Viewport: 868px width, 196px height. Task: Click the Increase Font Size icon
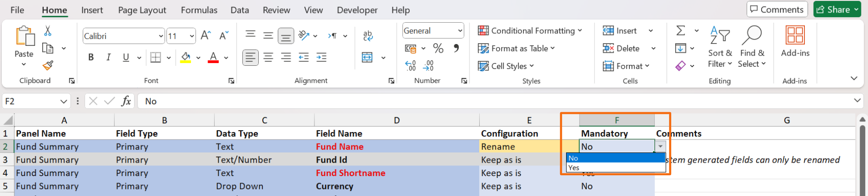pos(206,36)
